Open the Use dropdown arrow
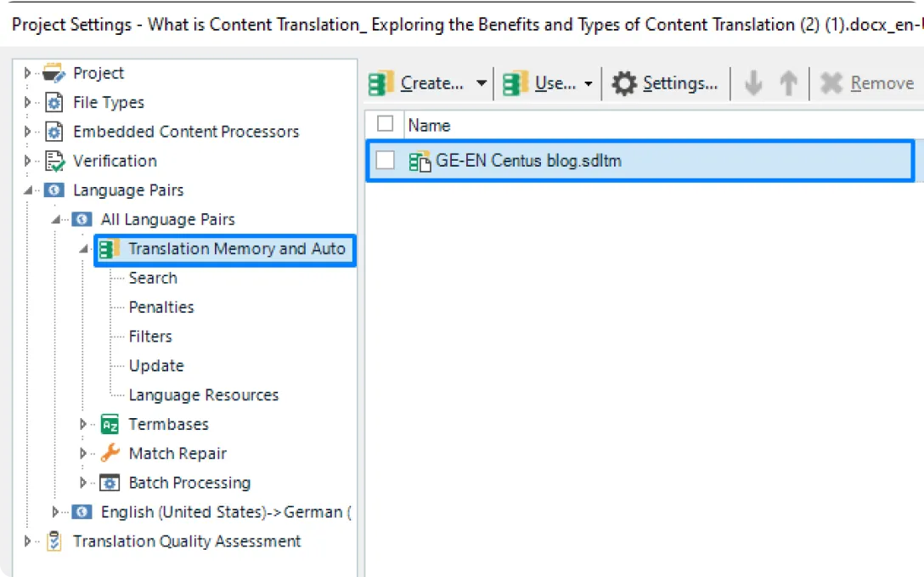Screen dimensions: 924x577 [588, 82]
